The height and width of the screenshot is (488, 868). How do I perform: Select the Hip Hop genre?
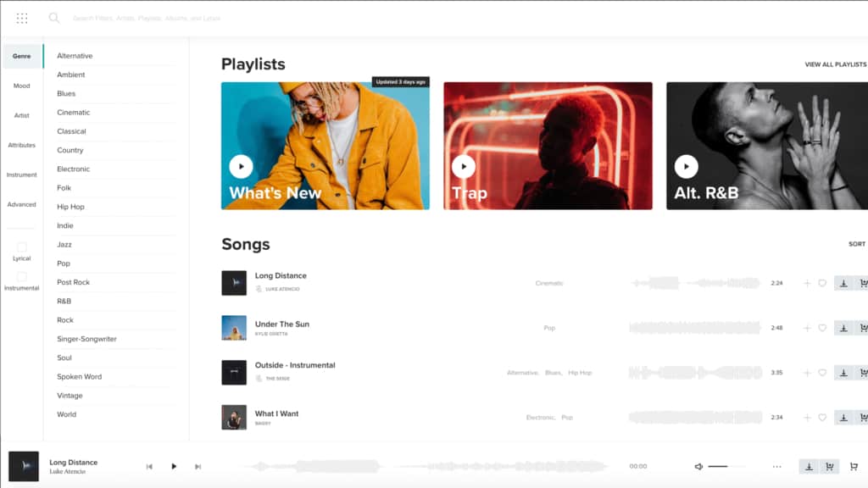(71, 207)
